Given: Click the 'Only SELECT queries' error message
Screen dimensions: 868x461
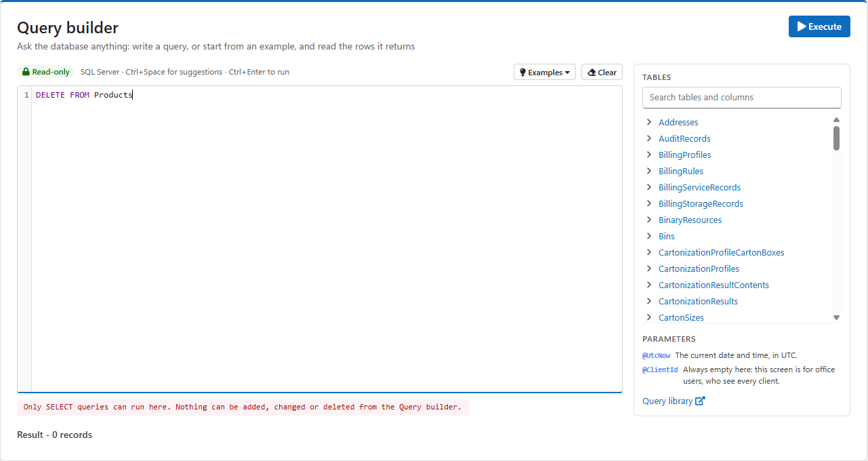Looking at the screenshot, I should 242,407.
